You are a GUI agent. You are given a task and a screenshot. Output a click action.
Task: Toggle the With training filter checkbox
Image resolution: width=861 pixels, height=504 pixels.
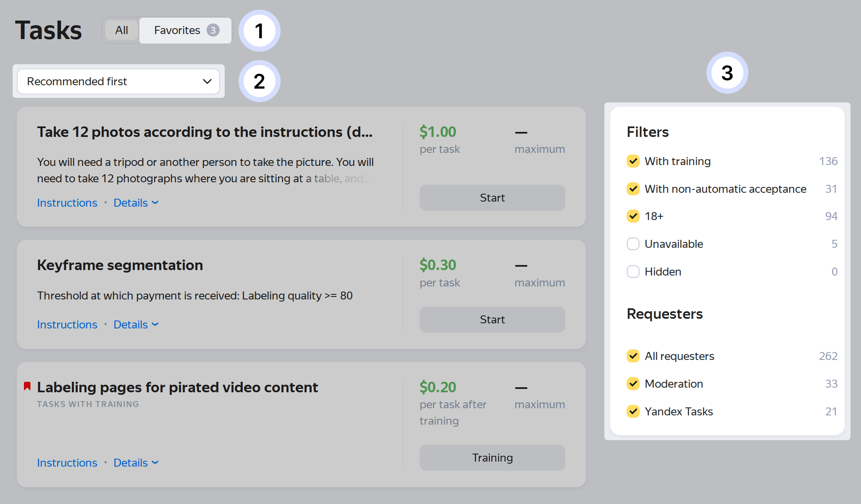pos(633,161)
